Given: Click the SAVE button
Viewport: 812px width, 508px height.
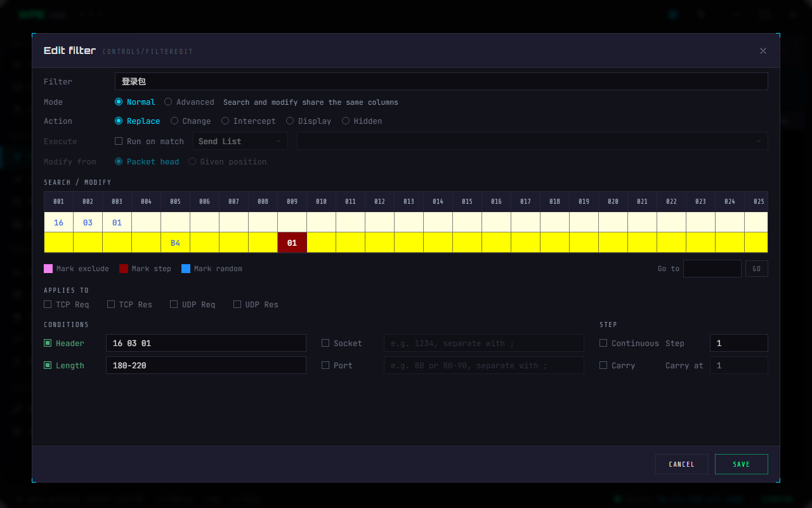Looking at the screenshot, I should [742, 464].
